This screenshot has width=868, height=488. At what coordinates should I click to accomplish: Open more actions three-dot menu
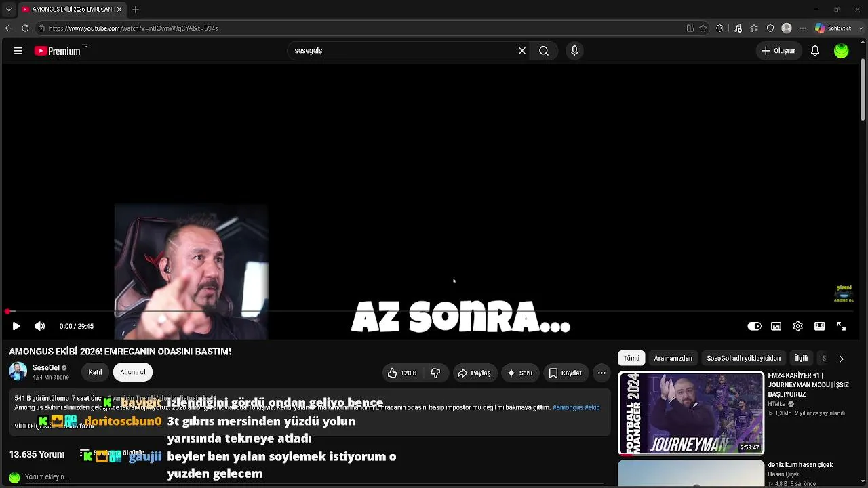(601, 373)
